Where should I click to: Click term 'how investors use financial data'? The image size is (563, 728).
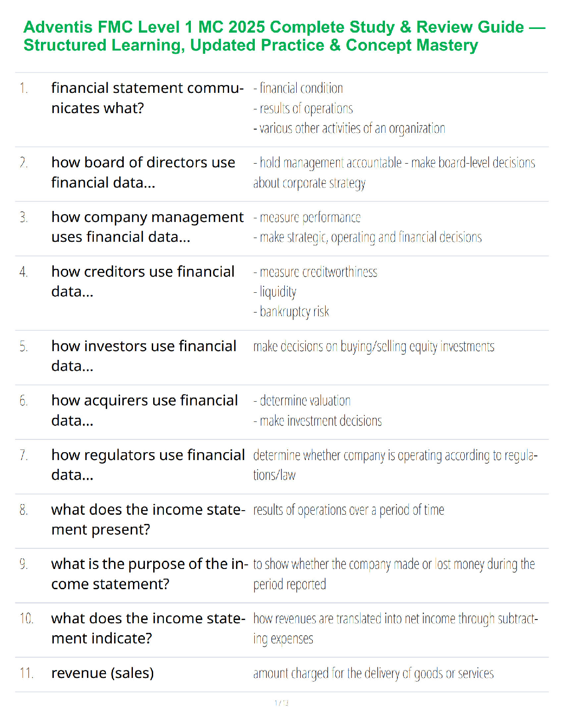coord(144,356)
